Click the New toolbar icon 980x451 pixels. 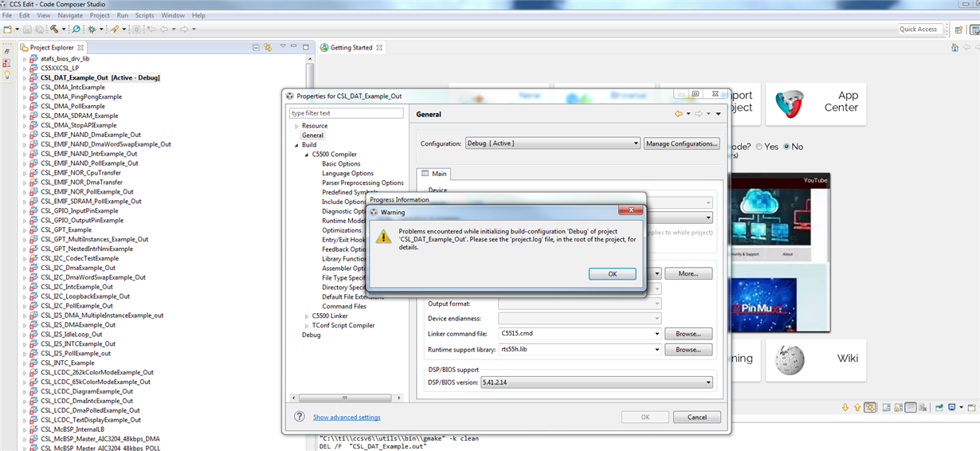pyautogui.click(x=6, y=29)
